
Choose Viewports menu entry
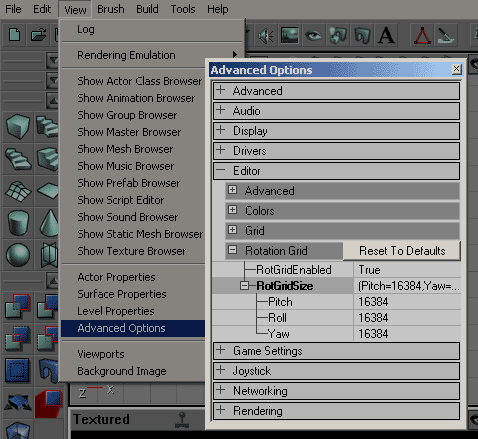coord(133,354)
